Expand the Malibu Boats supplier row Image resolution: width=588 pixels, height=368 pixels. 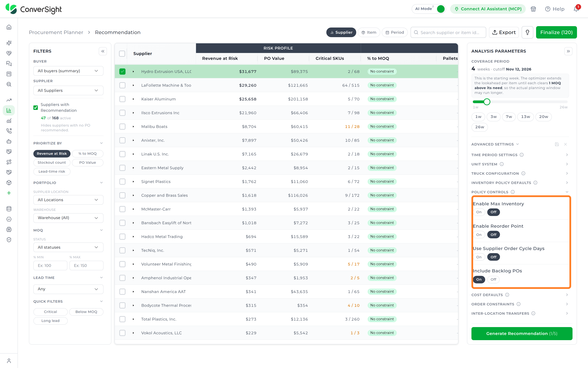[x=133, y=127]
